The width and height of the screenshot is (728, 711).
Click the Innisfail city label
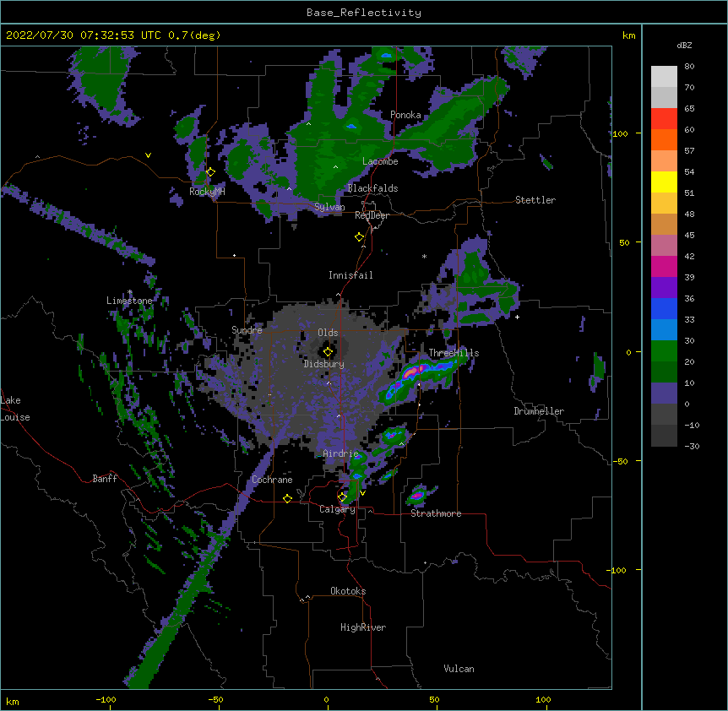click(350, 275)
